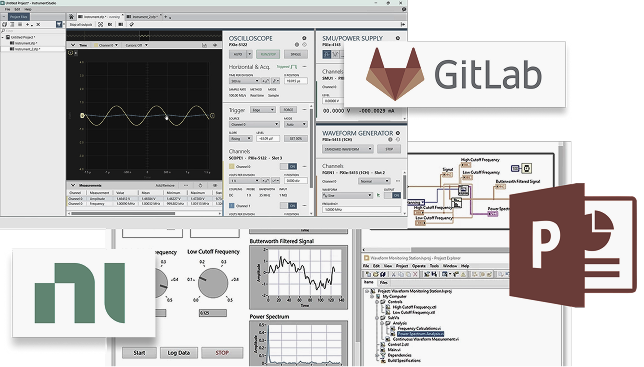Image resolution: width=644 pixels, height=367 pixels.
Task: Open the InstrumentStudio home tab icon
Action: coord(71,17)
